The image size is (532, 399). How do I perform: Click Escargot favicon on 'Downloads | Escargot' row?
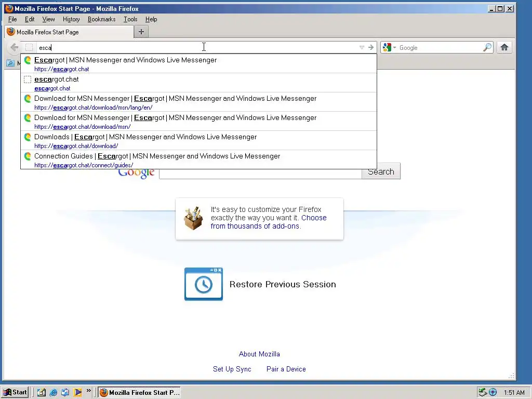click(x=28, y=137)
